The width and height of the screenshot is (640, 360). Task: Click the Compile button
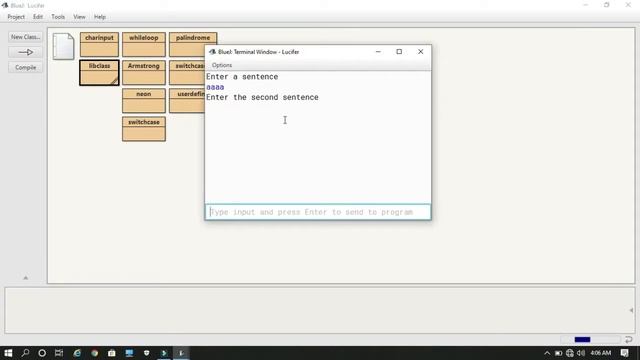25,68
